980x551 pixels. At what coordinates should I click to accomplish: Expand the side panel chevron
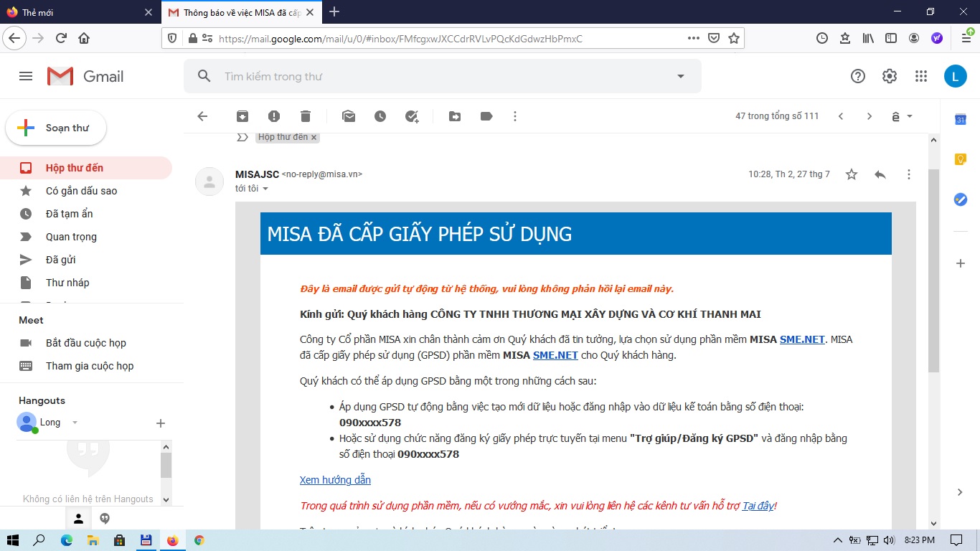click(x=961, y=492)
